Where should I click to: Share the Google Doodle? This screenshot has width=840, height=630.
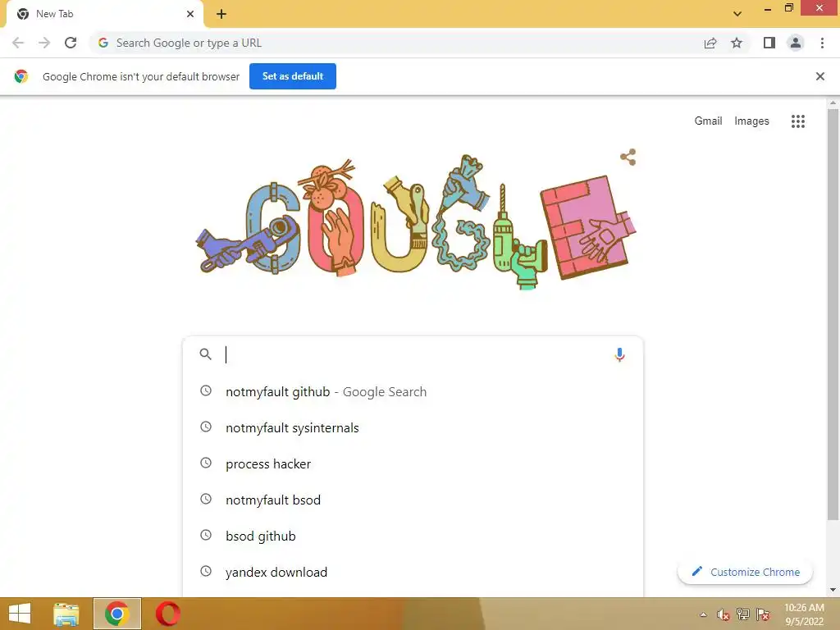[628, 157]
